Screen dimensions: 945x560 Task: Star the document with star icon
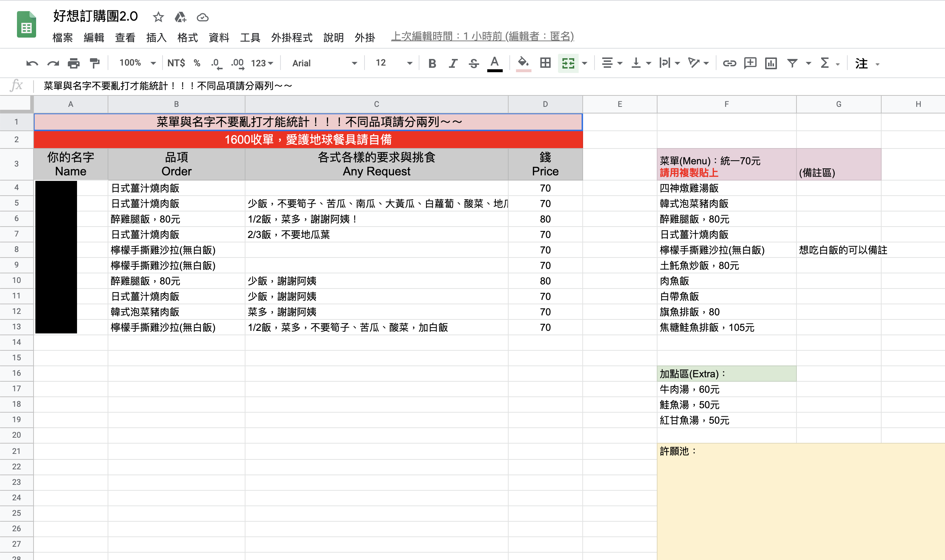tap(158, 17)
